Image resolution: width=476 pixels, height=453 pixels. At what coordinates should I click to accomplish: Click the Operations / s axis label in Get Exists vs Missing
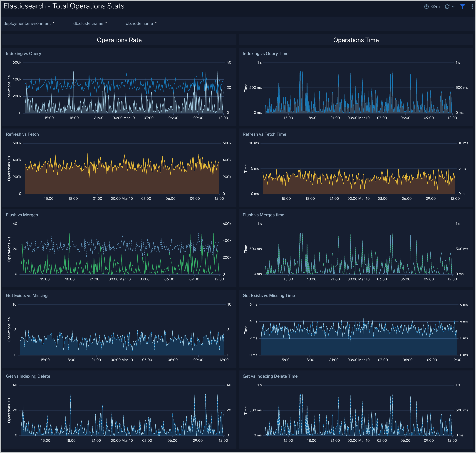pos(9,330)
